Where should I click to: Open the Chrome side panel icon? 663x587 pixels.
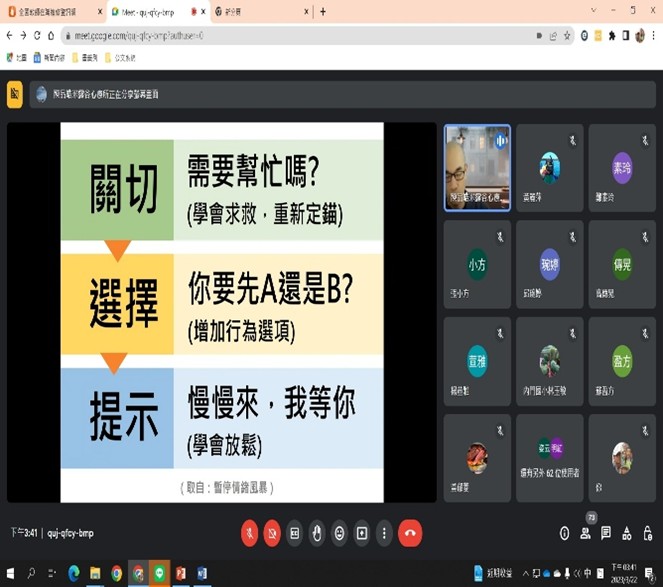tap(626, 36)
